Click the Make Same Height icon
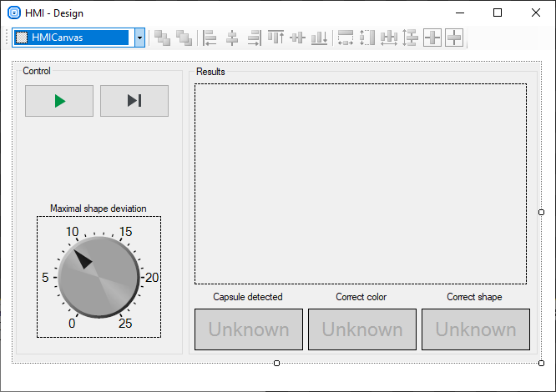This screenshot has height=392, width=556. pos(367,38)
